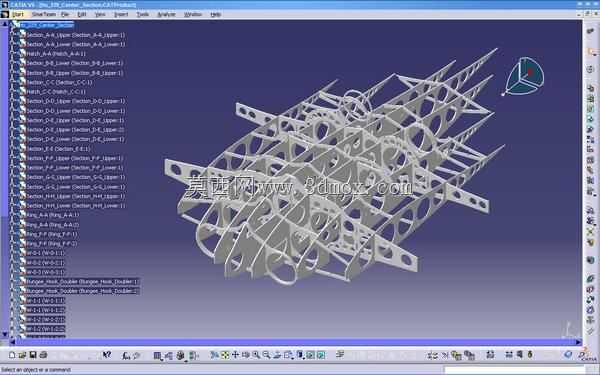
Task: Select Hatch_A-A (Hatch_A-A.1) tree row
Action: pyautogui.click(x=56, y=54)
